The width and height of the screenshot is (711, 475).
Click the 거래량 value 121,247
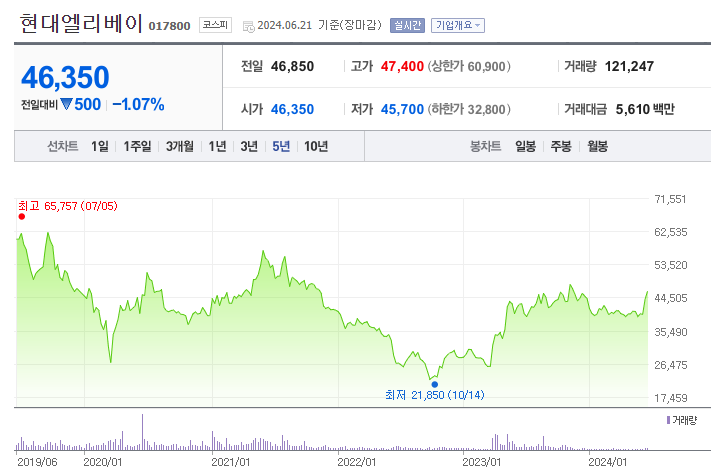(629, 67)
